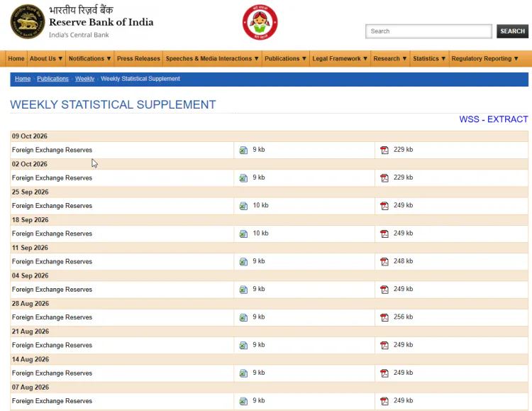
Task: Download the PDF icon under 02 Oct 2026
Action: pyautogui.click(x=384, y=177)
